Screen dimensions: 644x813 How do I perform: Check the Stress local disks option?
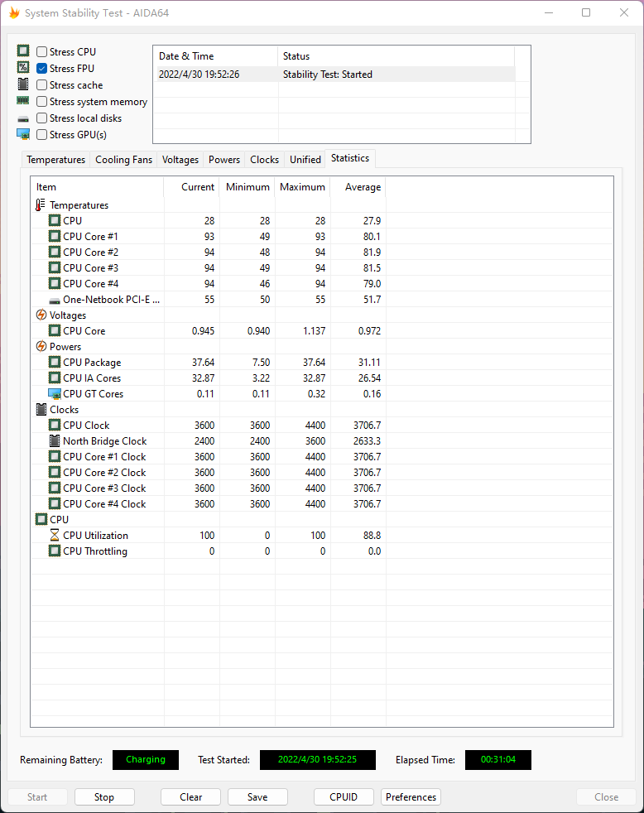point(42,118)
